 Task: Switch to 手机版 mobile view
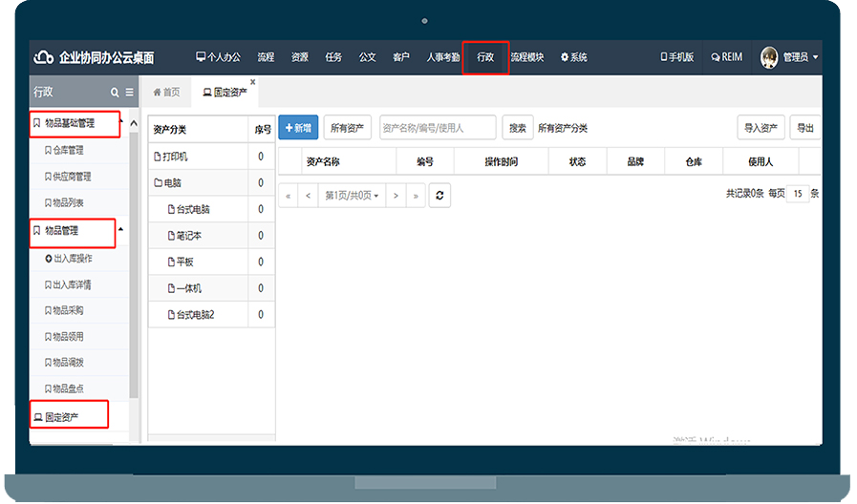[x=677, y=57]
